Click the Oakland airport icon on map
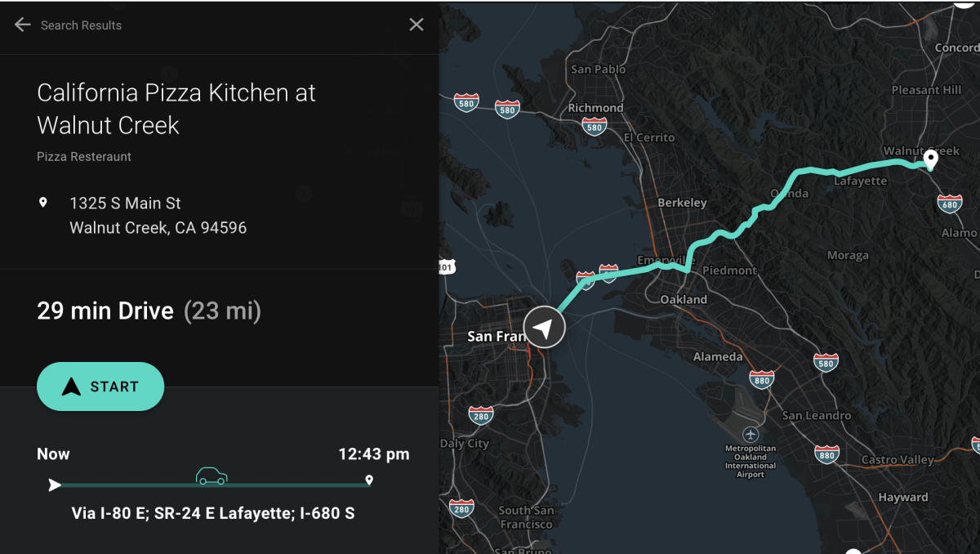Screen dimensions: 980x554 [751, 434]
